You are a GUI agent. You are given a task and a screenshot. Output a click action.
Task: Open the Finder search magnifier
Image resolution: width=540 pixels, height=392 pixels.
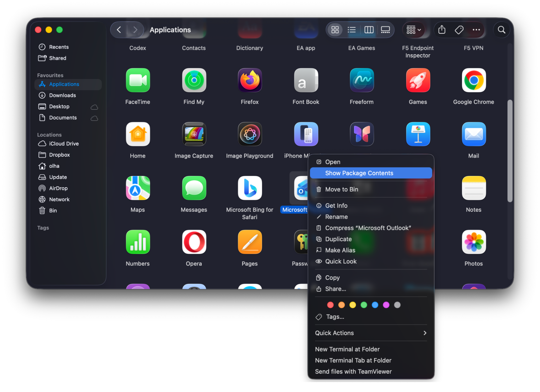[x=501, y=30]
